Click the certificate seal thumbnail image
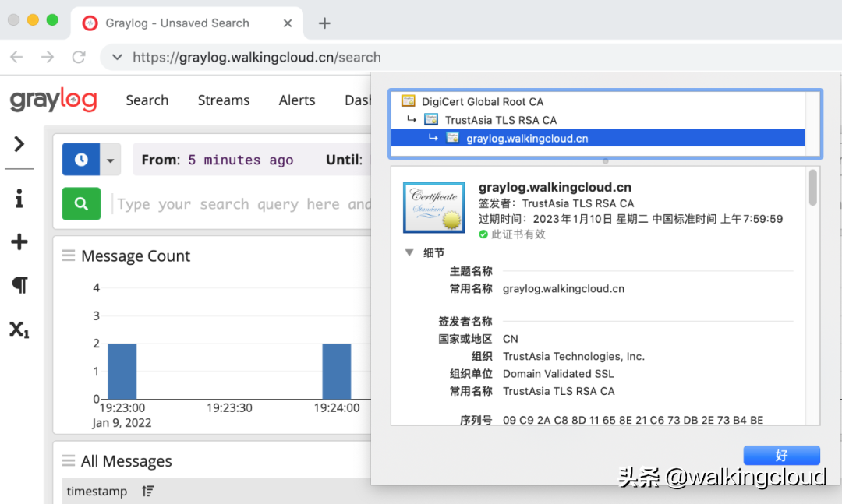The image size is (842, 504). [x=433, y=207]
